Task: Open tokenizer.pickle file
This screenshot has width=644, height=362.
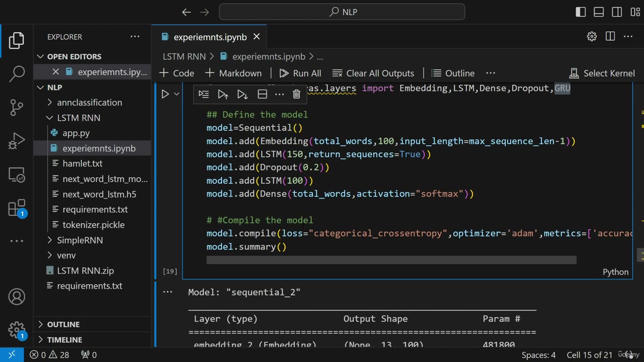Action: [93, 225]
